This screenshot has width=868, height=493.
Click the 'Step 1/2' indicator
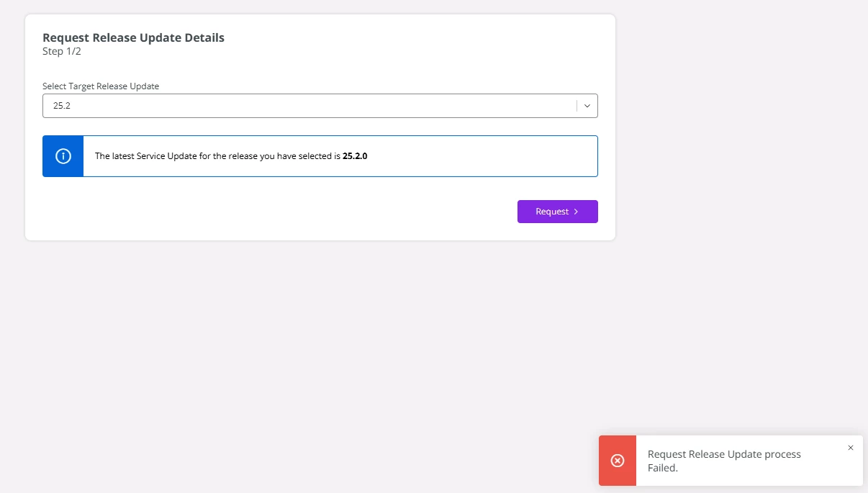[x=62, y=52]
